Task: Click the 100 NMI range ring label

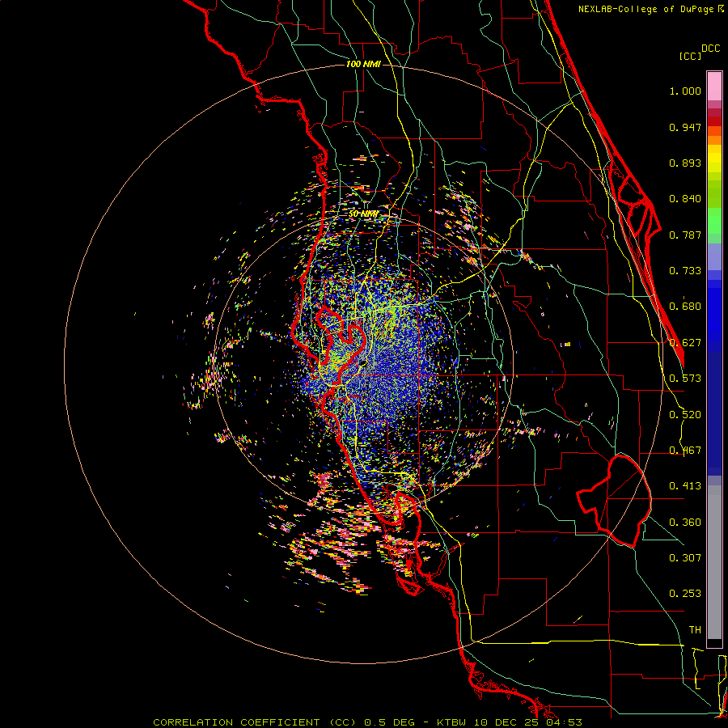Action: [x=363, y=64]
